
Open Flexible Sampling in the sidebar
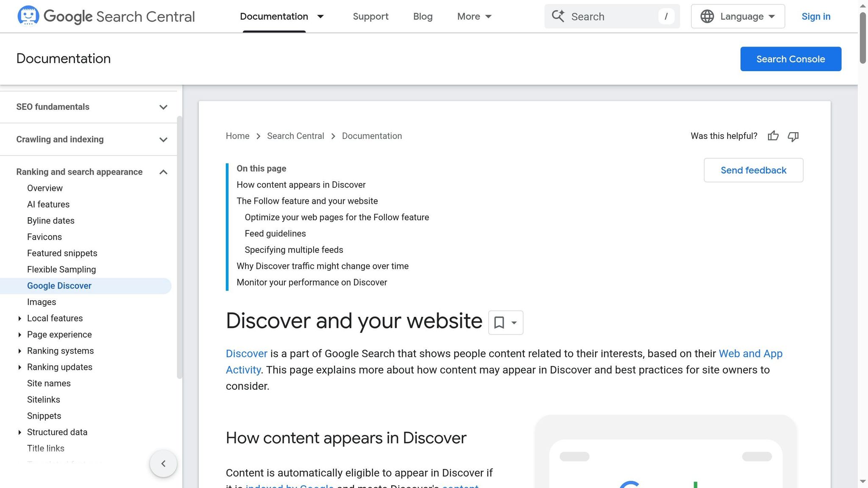[x=61, y=270]
